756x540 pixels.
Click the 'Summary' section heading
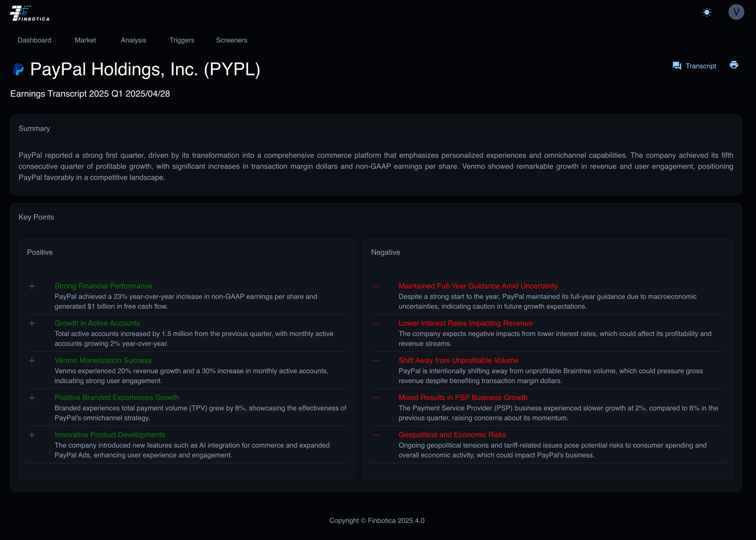pyautogui.click(x=35, y=129)
